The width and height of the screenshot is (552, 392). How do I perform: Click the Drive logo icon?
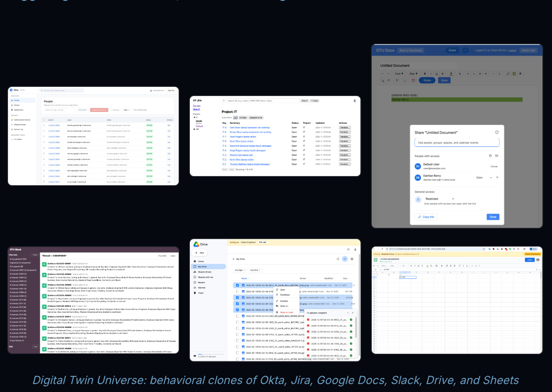(196, 244)
